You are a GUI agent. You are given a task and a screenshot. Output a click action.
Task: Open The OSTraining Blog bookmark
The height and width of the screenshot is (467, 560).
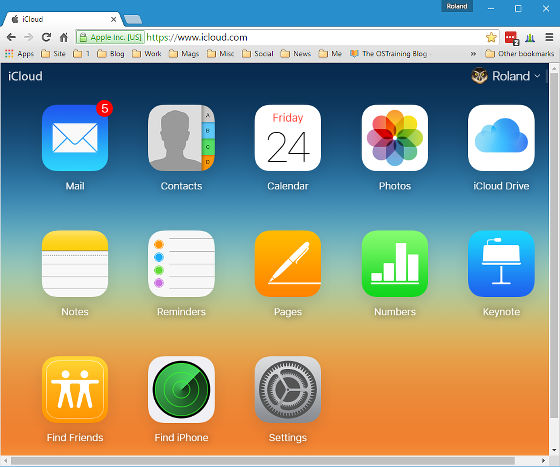(388, 54)
